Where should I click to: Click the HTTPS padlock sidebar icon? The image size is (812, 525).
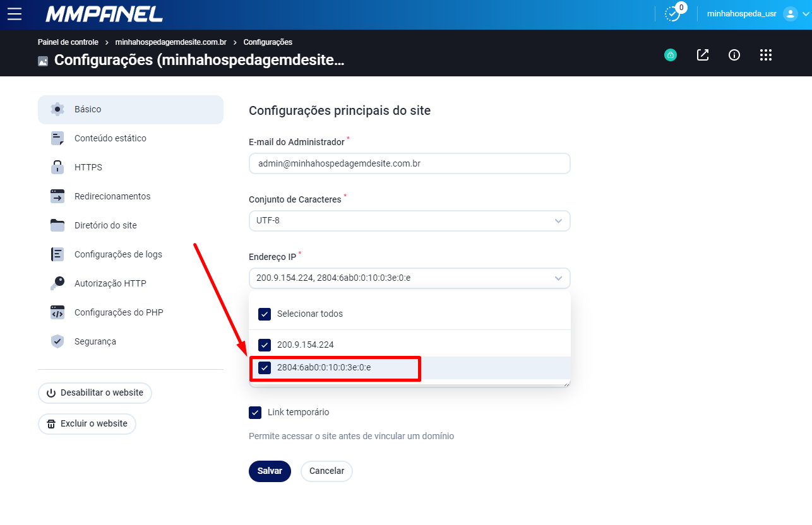[57, 167]
